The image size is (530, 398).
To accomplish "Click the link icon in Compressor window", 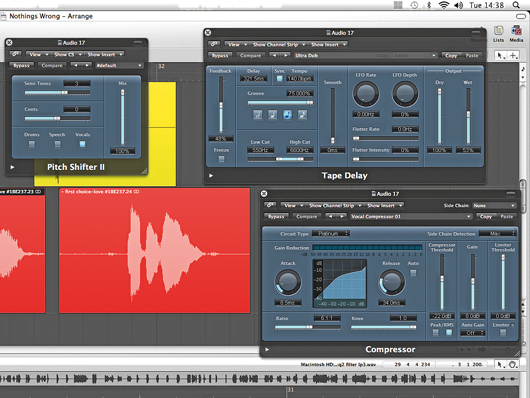I will pyautogui.click(x=270, y=205).
